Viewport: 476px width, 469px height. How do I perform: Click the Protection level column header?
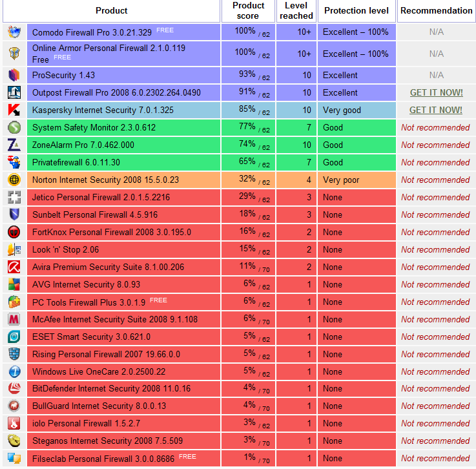pos(357,10)
